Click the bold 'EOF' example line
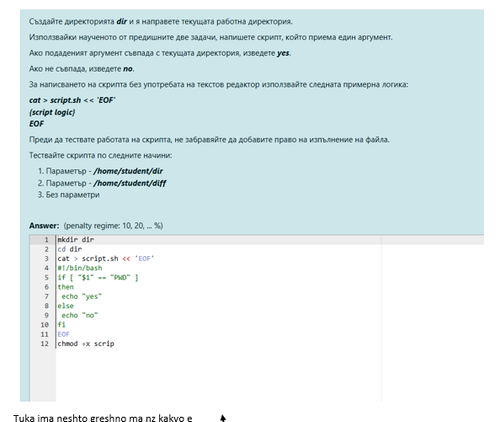 point(36,124)
